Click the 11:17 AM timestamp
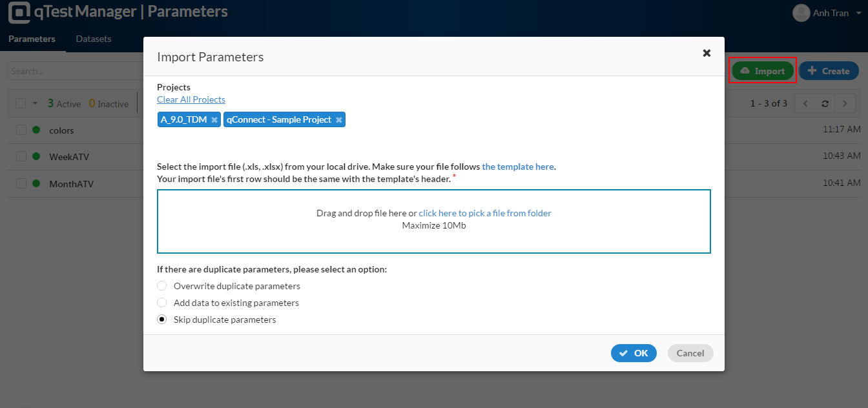 [x=842, y=130]
